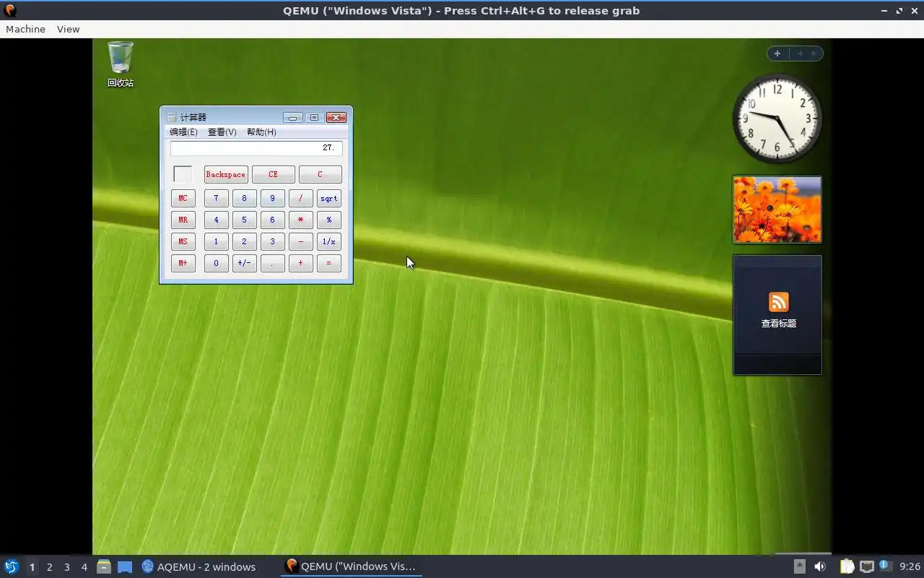The image size is (924, 578).
Task: Click the MC memory clear key
Action: (x=183, y=198)
